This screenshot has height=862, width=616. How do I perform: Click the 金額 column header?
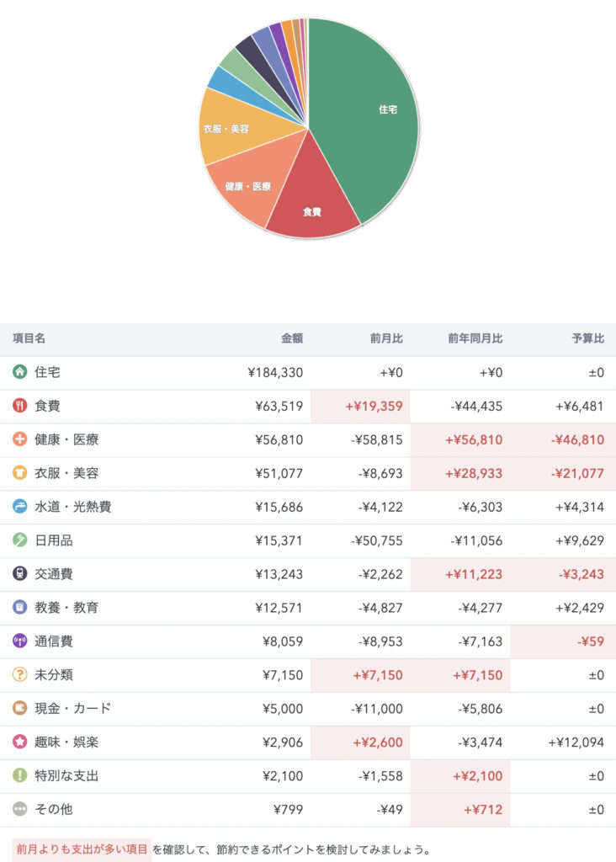tap(291, 338)
